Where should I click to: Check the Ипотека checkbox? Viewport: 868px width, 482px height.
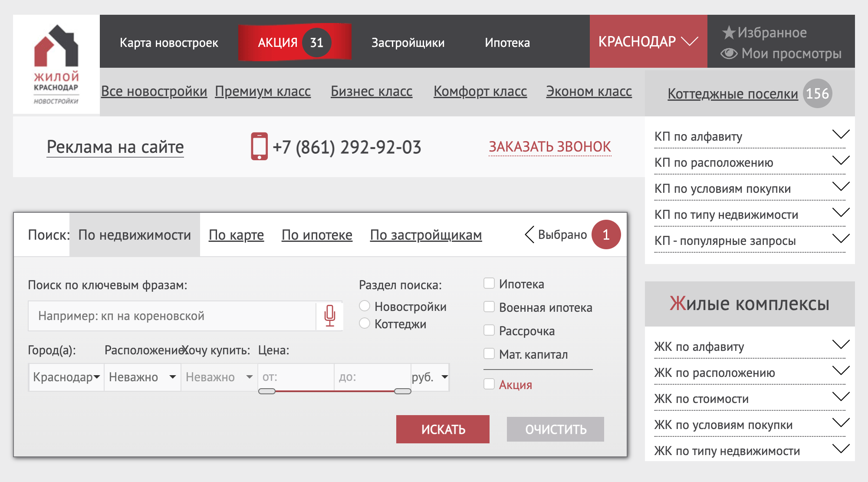click(x=489, y=284)
